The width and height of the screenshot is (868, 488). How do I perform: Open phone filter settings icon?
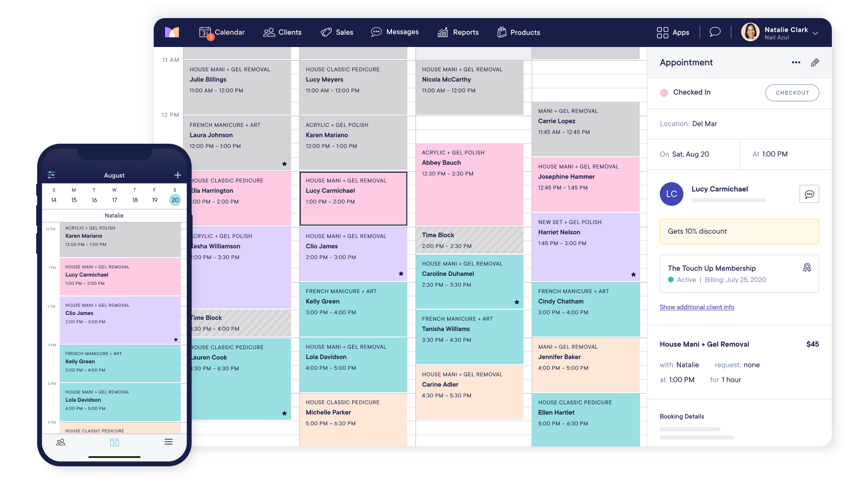pos(52,175)
